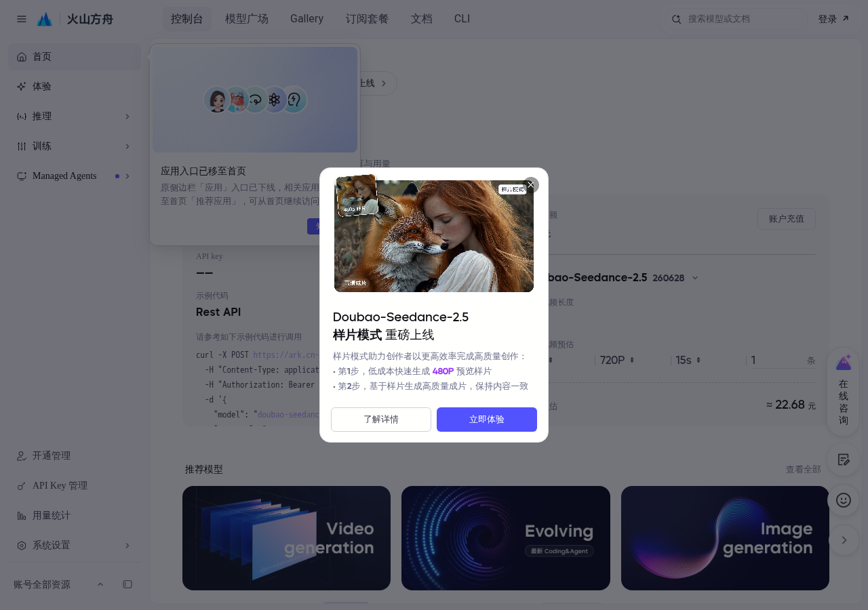Image resolution: width=868 pixels, height=610 pixels.
Task: Click 查看全部 for recommended models
Action: click(x=804, y=470)
